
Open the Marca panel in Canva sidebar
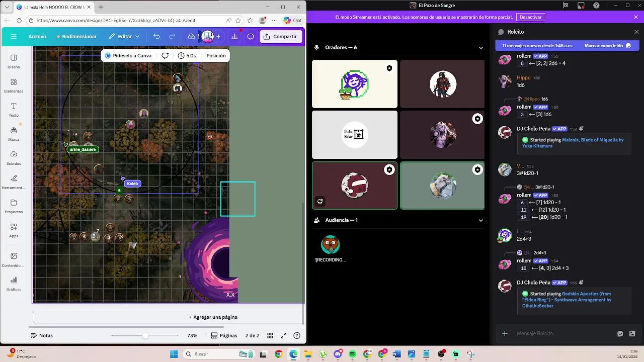(14, 134)
